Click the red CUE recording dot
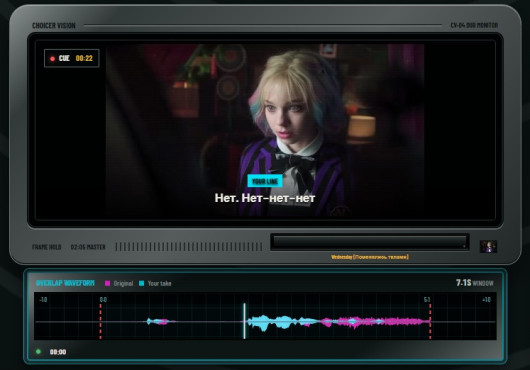 52,58
